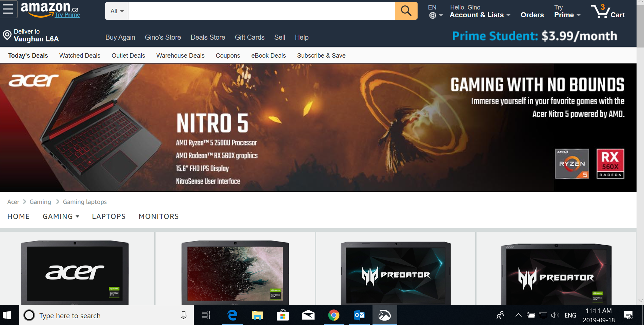The width and height of the screenshot is (644, 325).
Task: Show hidden system tray icons
Action: (518, 315)
